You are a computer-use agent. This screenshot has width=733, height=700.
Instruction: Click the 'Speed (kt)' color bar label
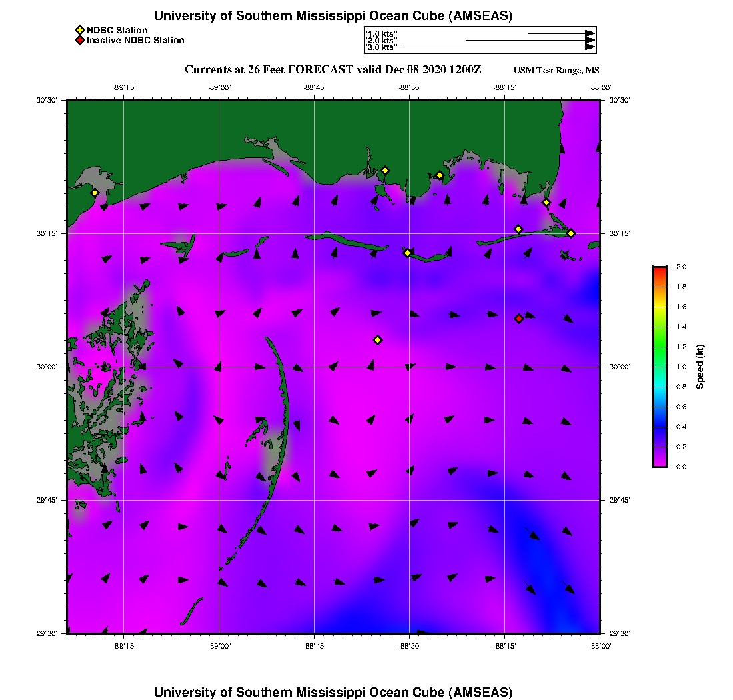700,367
